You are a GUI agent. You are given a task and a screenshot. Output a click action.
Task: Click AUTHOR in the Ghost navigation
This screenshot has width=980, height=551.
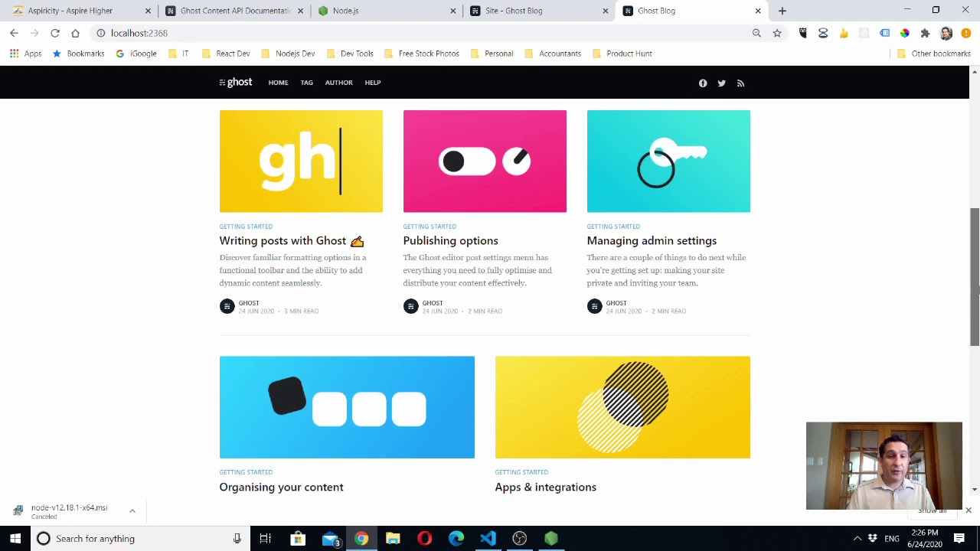[338, 83]
